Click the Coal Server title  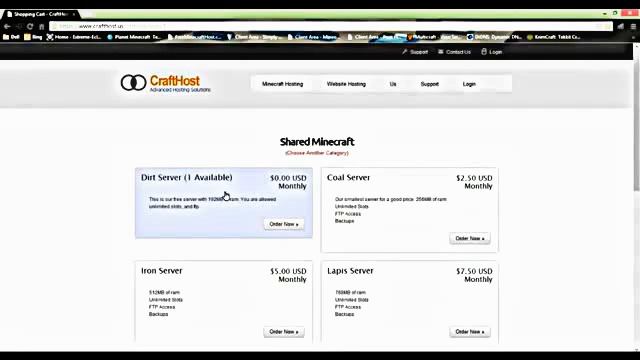tap(348, 178)
